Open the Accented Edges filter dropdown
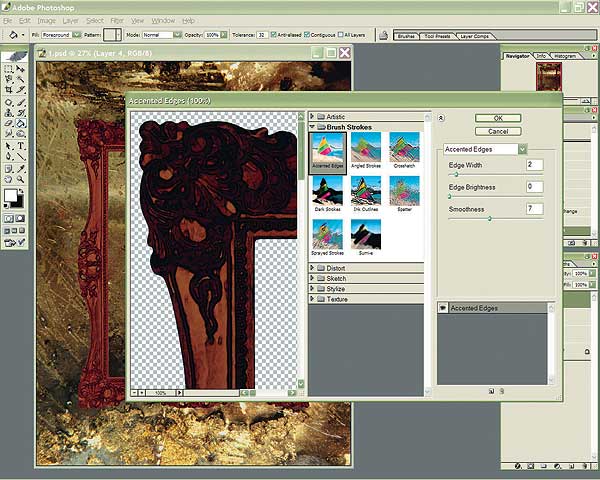 (522, 149)
